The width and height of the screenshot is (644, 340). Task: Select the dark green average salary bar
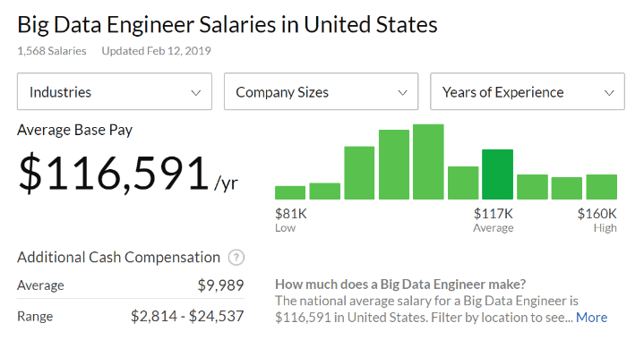(x=497, y=174)
